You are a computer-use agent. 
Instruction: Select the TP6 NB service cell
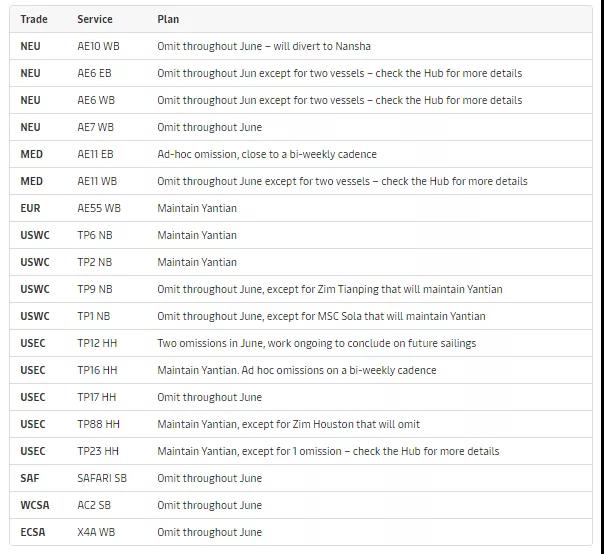coord(95,235)
